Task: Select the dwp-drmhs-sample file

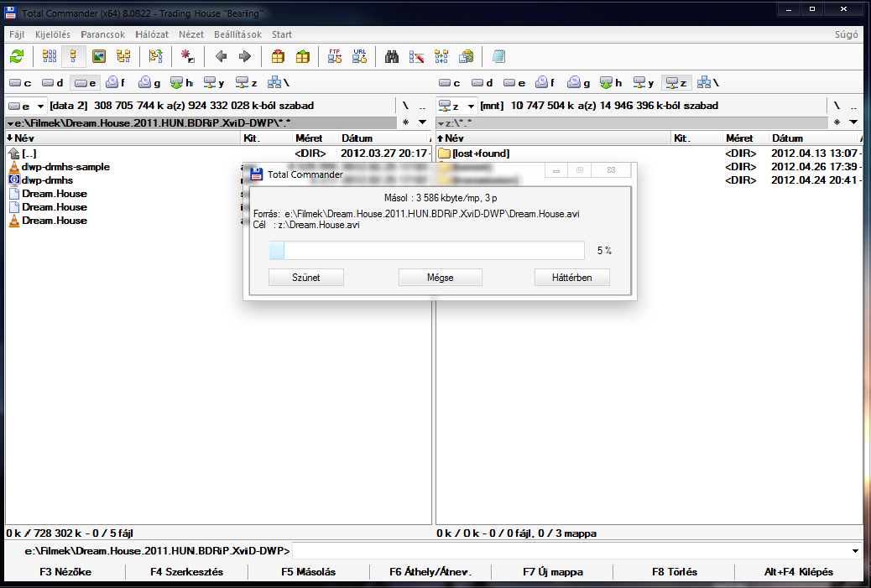Action: (x=65, y=167)
